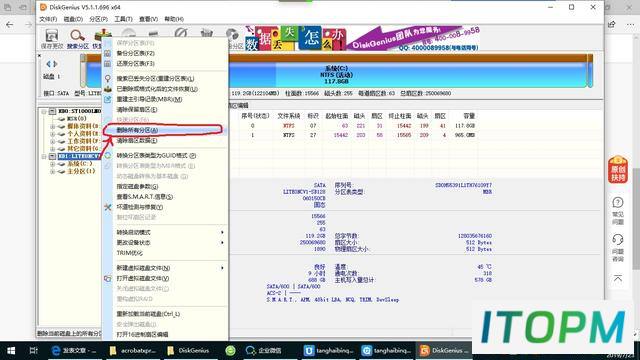The image size is (640, 360).
Task: Click the 保存更改 save changes toolbar icon
Action: point(52,39)
